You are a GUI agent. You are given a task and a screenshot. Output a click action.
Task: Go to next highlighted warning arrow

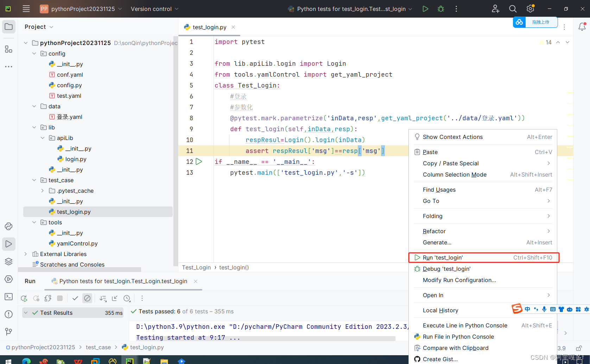pos(567,42)
